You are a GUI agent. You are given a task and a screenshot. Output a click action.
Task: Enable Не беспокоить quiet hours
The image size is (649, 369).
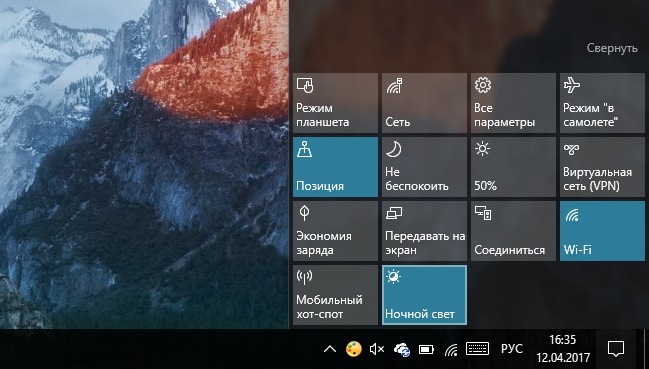[424, 167]
